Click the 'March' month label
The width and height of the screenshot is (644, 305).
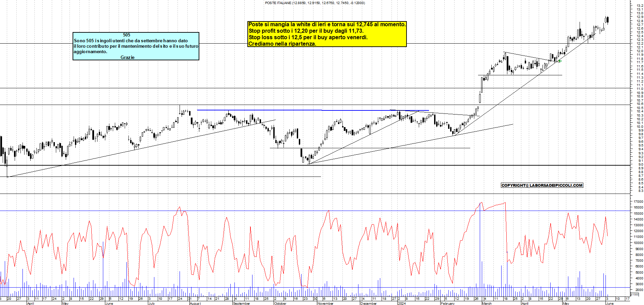(487, 303)
